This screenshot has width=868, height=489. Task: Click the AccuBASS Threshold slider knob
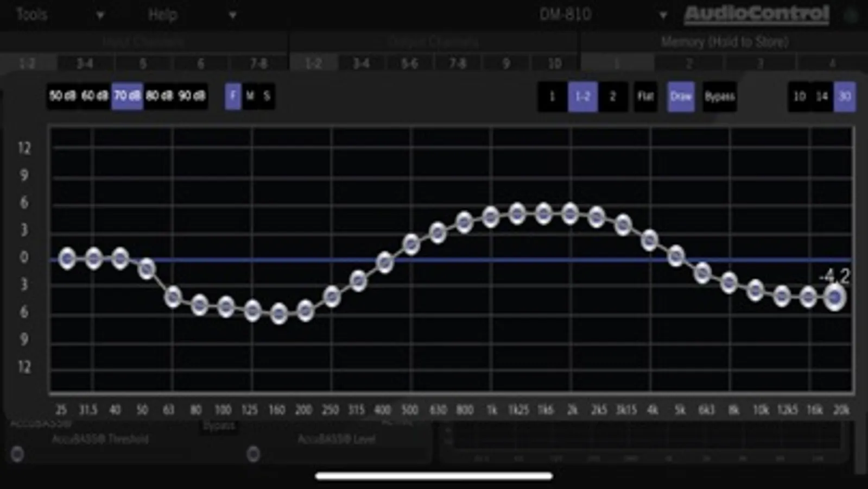point(17,454)
